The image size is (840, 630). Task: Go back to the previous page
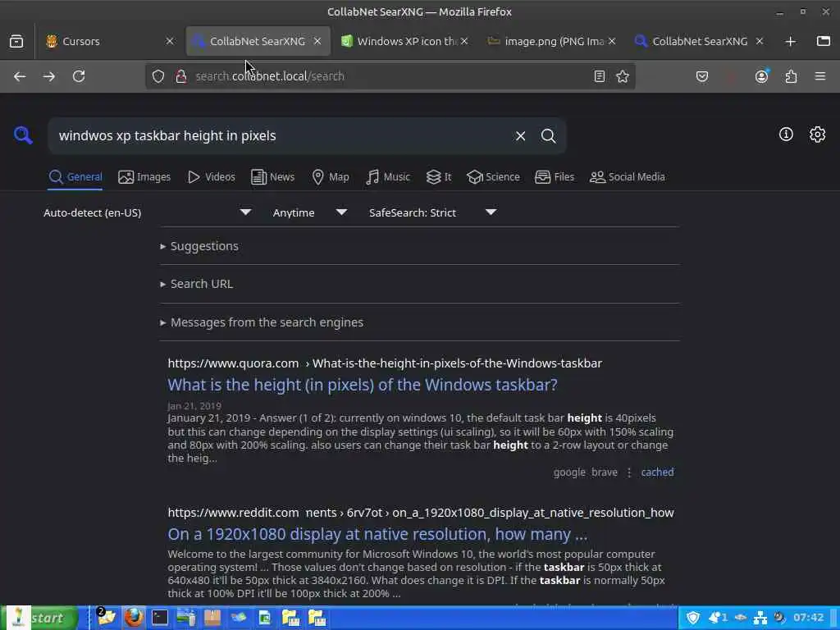point(20,76)
